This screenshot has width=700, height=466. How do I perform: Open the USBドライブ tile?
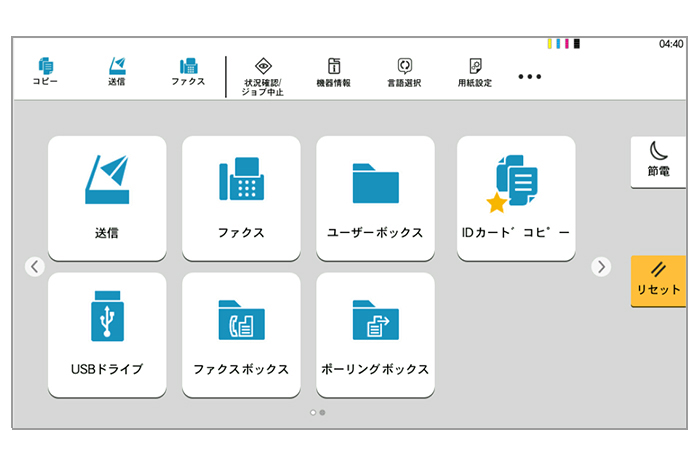click(x=107, y=335)
